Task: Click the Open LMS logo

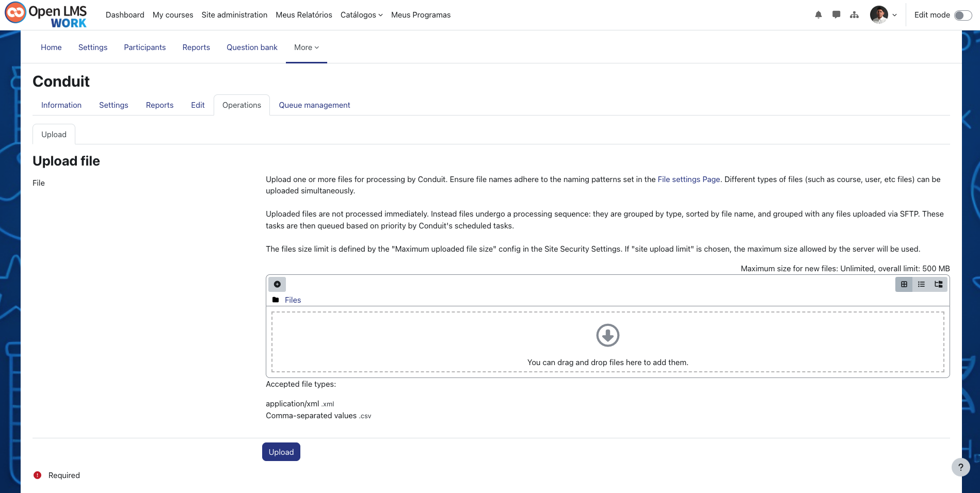Action: pos(45,14)
